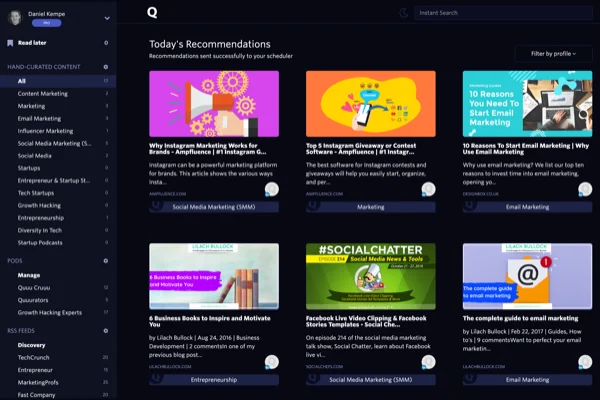Screen dimensions: 600x400
Task: Select Tech Startups category
Action: coord(58,193)
